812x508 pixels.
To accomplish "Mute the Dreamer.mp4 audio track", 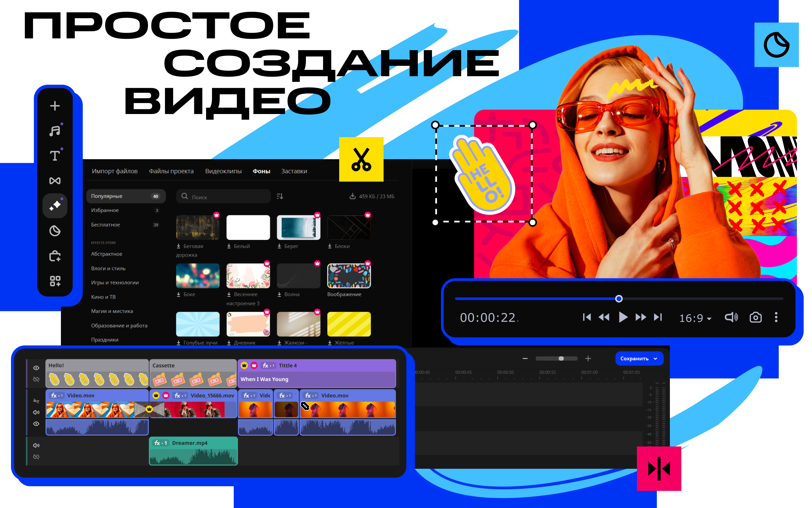I will click(36, 446).
